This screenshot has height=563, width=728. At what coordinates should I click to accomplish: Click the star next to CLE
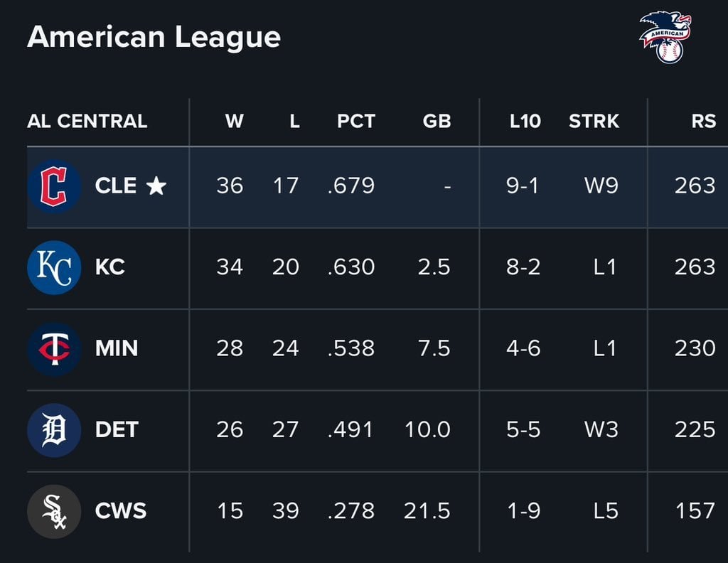(x=156, y=186)
